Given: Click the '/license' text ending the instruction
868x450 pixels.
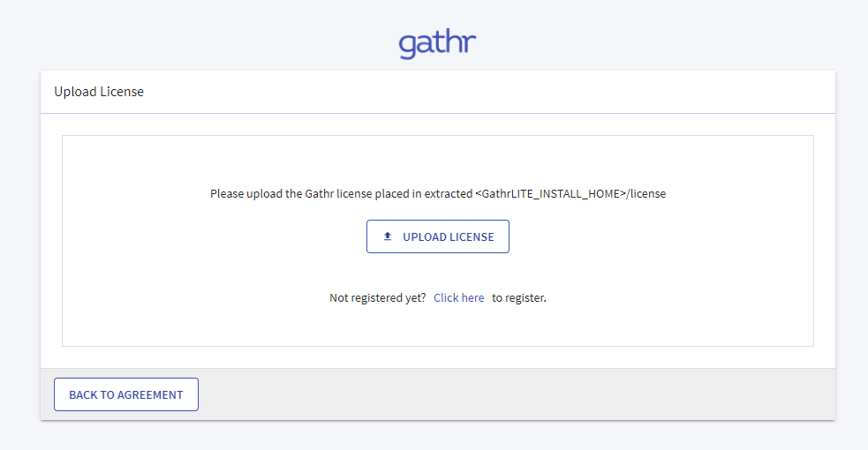Looking at the screenshot, I should pos(646,193).
